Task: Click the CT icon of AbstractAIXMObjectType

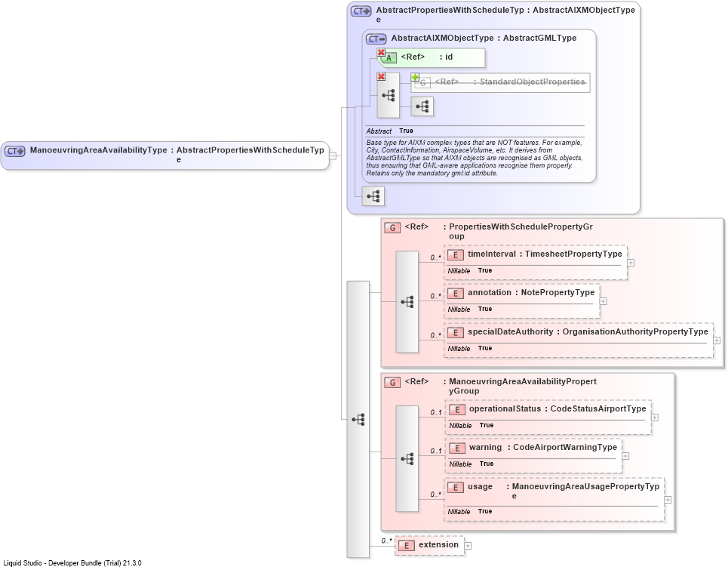Action: pos(376,39)
